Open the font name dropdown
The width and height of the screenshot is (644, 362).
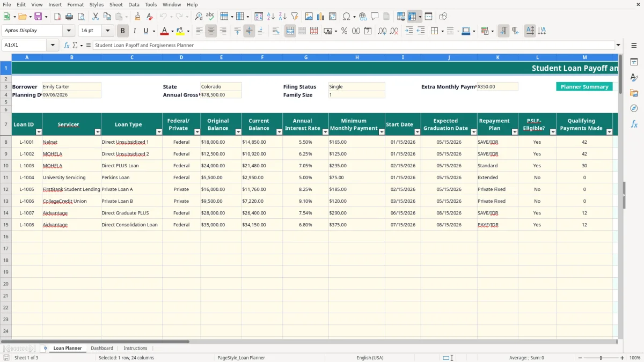click(69, 31)
